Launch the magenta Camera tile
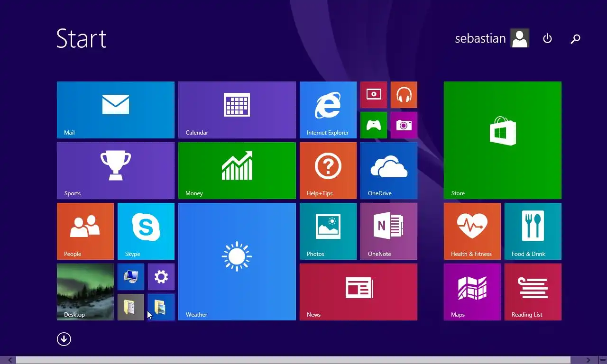Image resolution: width=607 pixels, height=364 pixels. 404,125
